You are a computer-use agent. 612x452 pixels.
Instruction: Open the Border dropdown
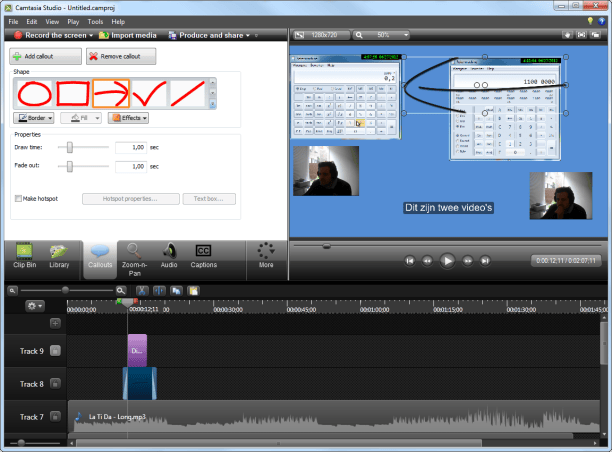(x=34, y=118)
